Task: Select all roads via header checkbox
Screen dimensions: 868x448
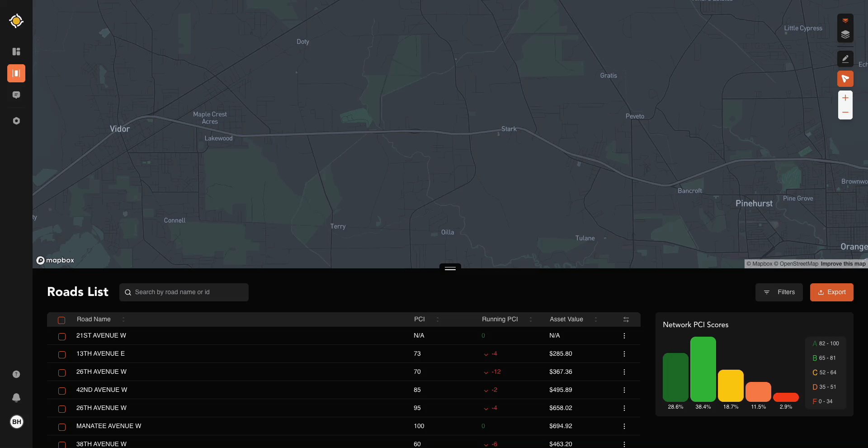Action: pos(61,320)
